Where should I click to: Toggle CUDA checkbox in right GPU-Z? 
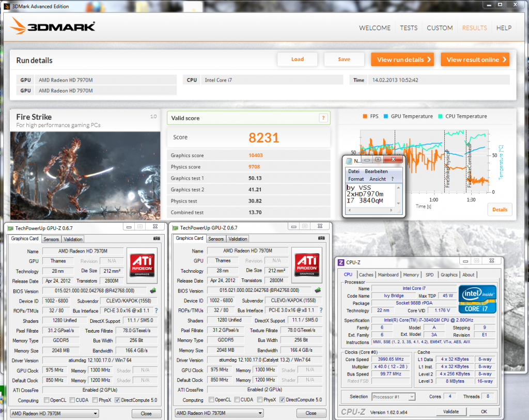[237, 400]
